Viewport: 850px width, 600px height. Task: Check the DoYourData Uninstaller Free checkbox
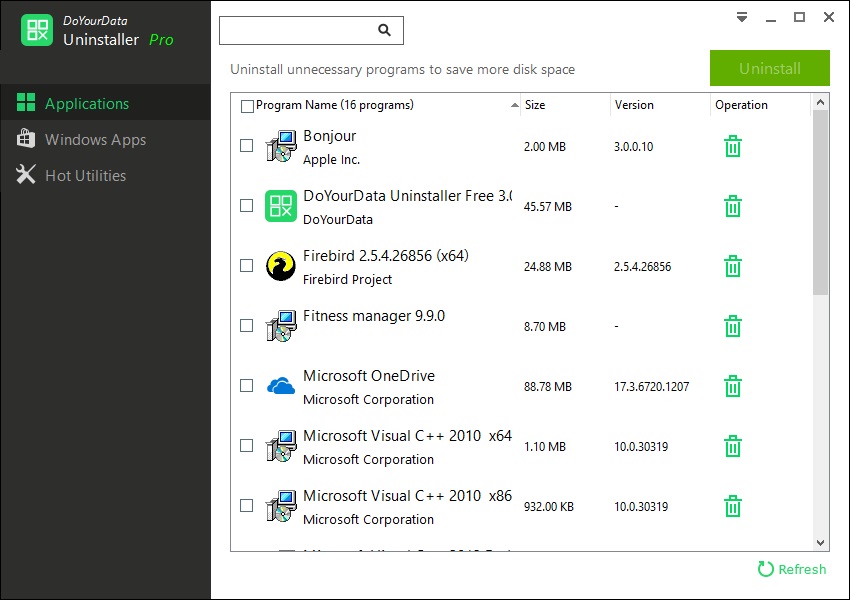click(x=247, y=205)
